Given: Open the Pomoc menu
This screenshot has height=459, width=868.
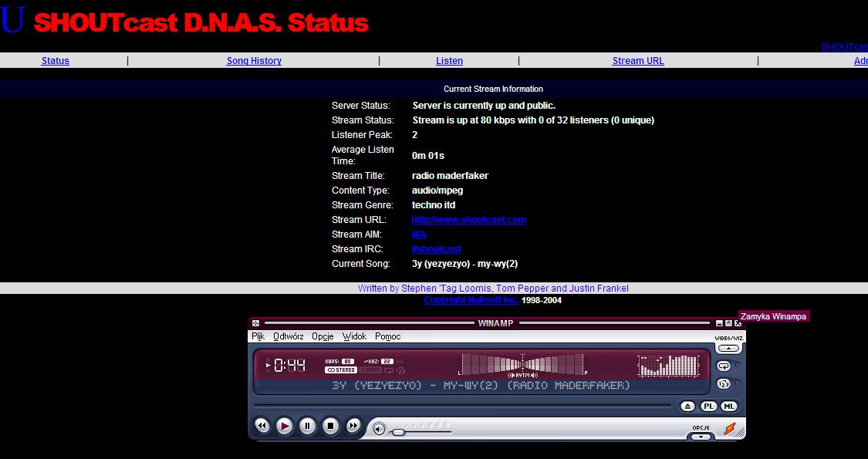Looking at the screenshot, I should tap(388, 336).
